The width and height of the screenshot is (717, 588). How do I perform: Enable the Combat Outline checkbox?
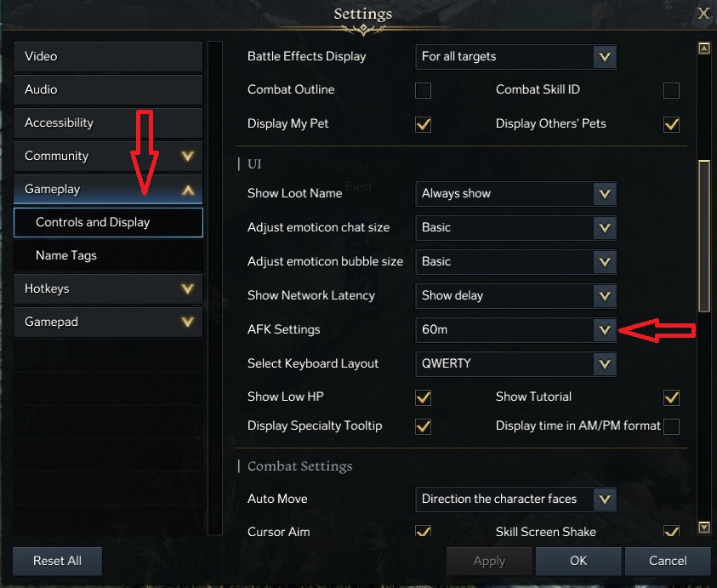point(423,90)
